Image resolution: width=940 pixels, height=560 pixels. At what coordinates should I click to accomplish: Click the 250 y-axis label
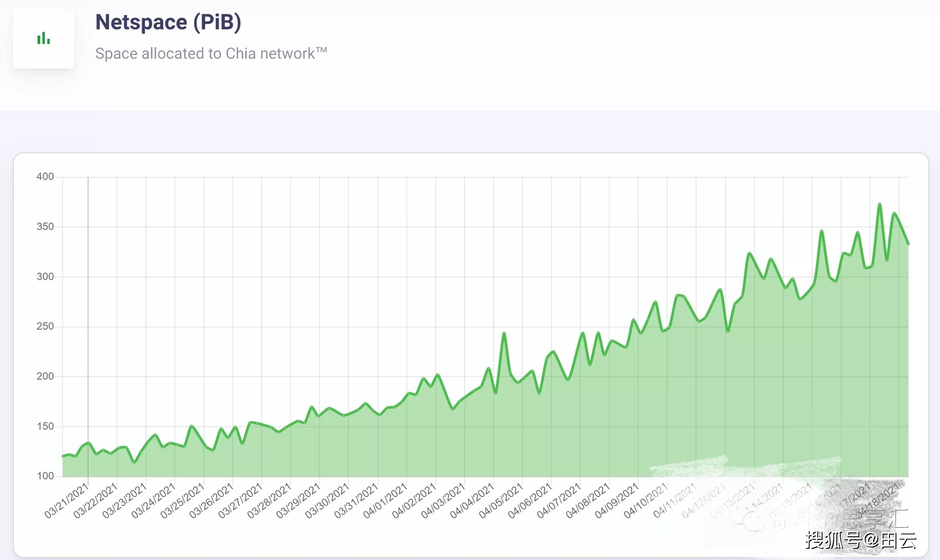coord(45,326)
